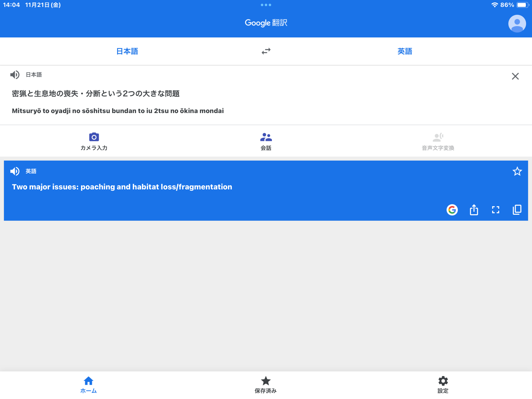This screenshot has width=532, height=399.
Task: Star this translation to save
Action: pyautogui.click(x=517, y=171)
